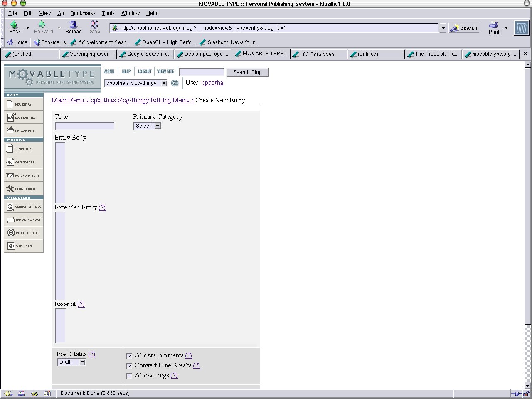Click the Search Blog button

coord(247,72)
